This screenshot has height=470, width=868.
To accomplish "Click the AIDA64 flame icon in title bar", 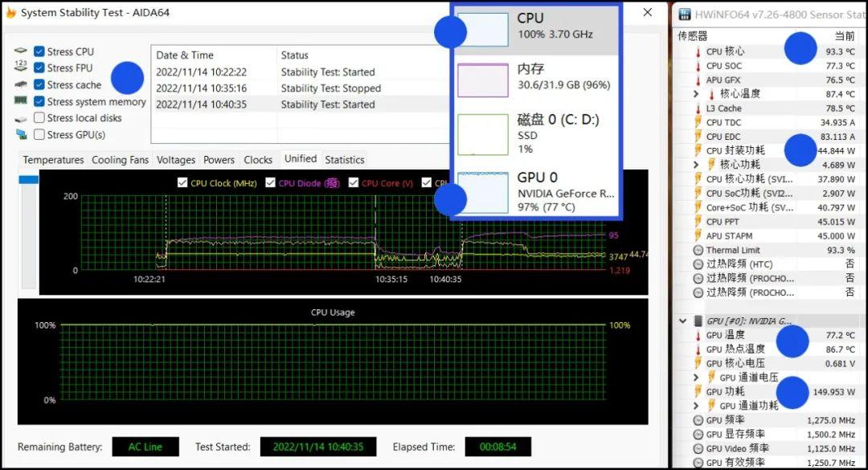I will (10, 13).
